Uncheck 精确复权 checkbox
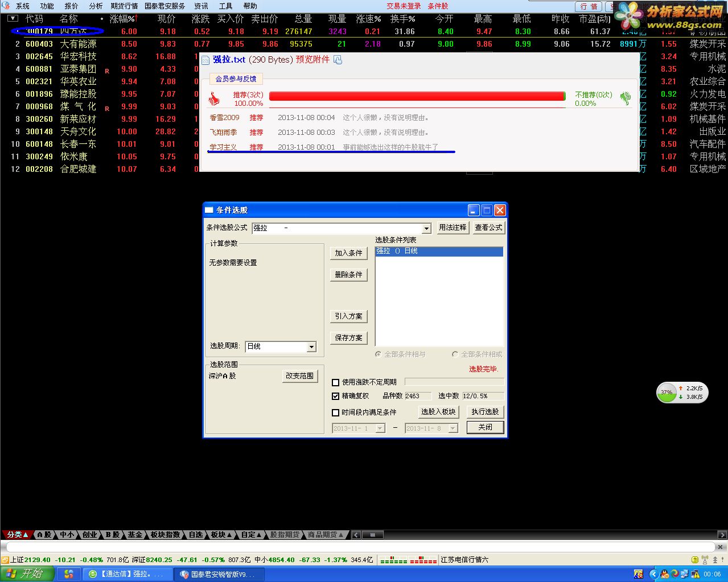Viewport: 728px width, 582px height. 336,396
